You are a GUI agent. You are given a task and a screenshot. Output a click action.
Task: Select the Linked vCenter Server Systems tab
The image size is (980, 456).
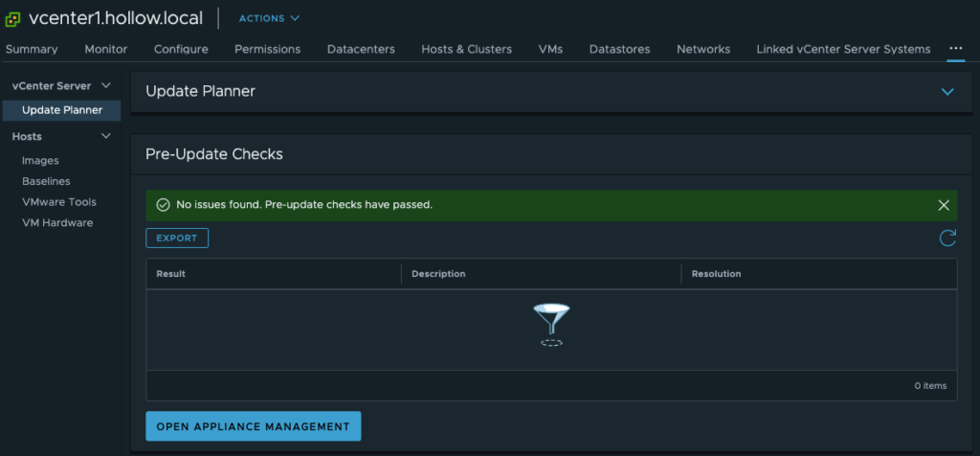842,49
